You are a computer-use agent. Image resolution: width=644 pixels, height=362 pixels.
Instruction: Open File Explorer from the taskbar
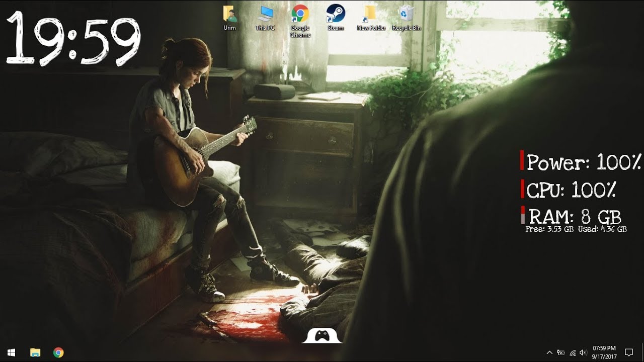[35, 352]
